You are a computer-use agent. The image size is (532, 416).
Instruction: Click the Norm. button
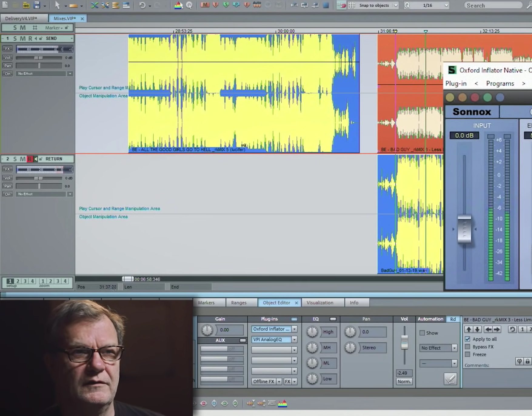click(404, 381)
